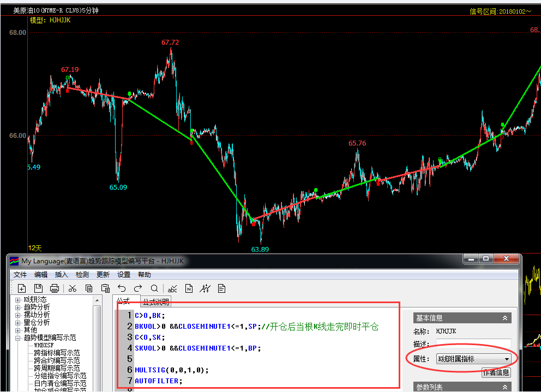
Task: Click the Search magnifier icon
Action: click(154, 288)
